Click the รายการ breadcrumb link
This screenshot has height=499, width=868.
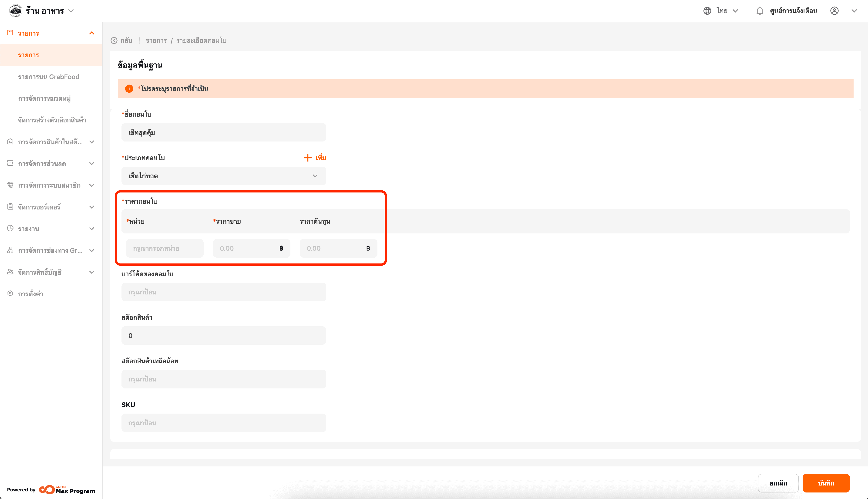coord(156,40)
